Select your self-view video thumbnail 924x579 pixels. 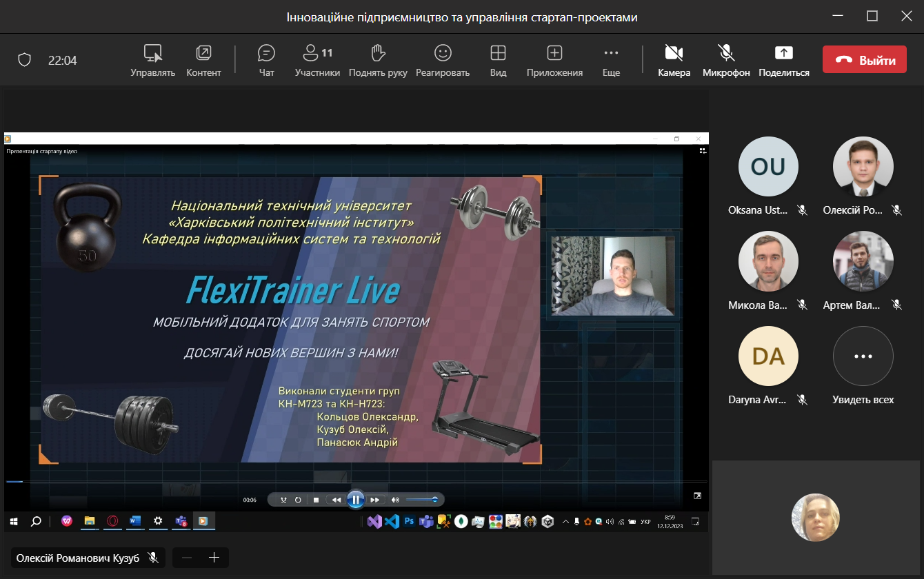coord(815,517)
